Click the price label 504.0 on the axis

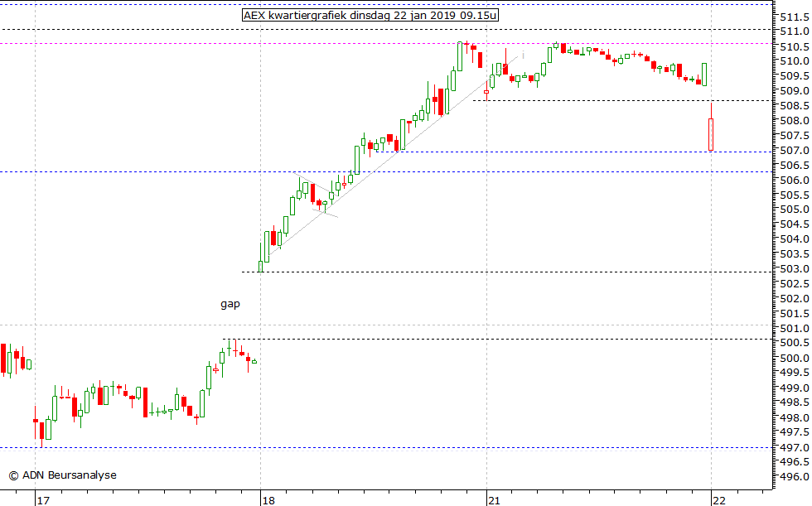(795, 239)
